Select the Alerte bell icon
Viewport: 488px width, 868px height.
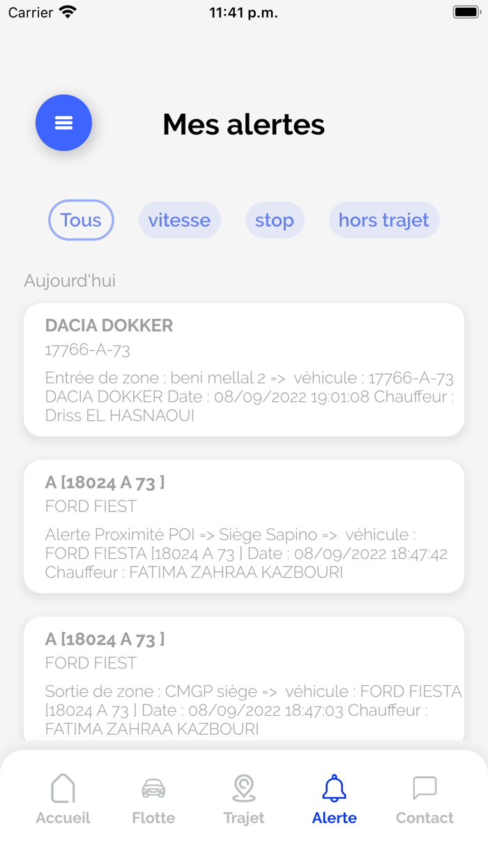[334, 788]
